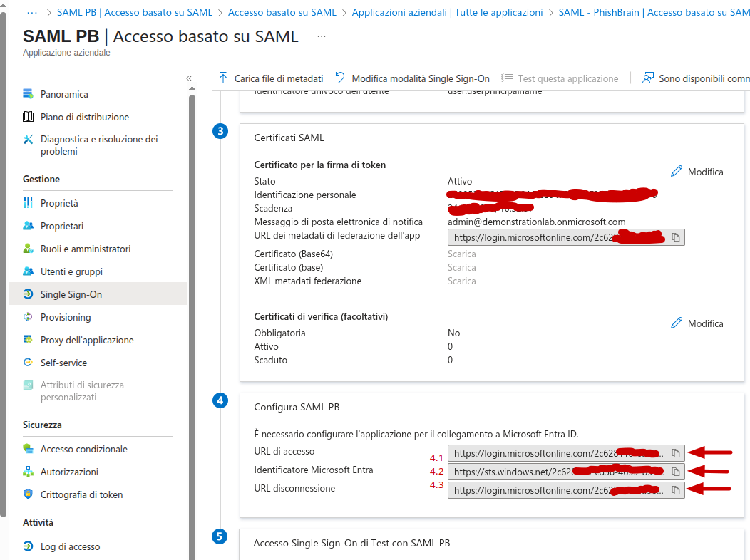Image resolution: width=750 pixels, height=560 pixels.
Task: Open the Accesso condizionale menu label
Action: click(x=84, y=449)
